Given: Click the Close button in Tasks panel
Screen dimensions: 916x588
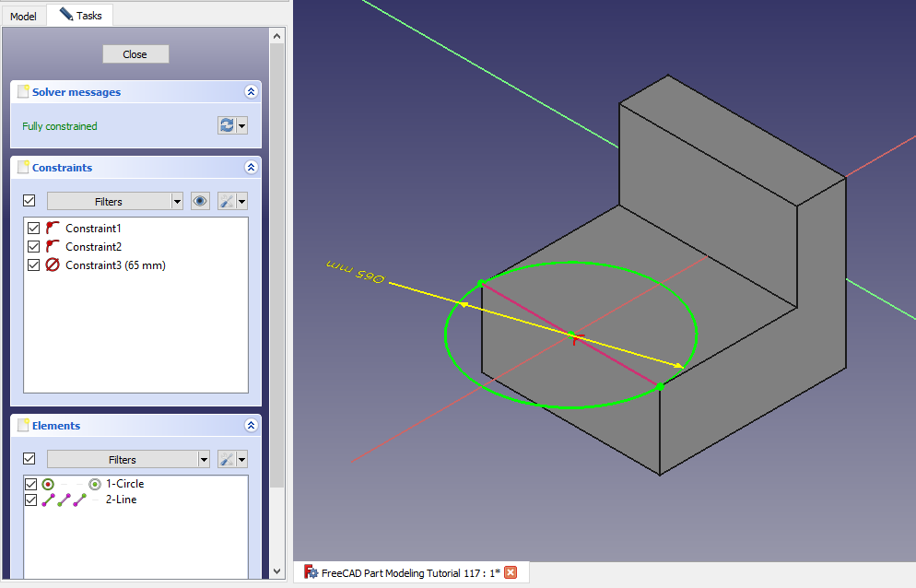Looking at the screenshot, I should click(135, 54).
